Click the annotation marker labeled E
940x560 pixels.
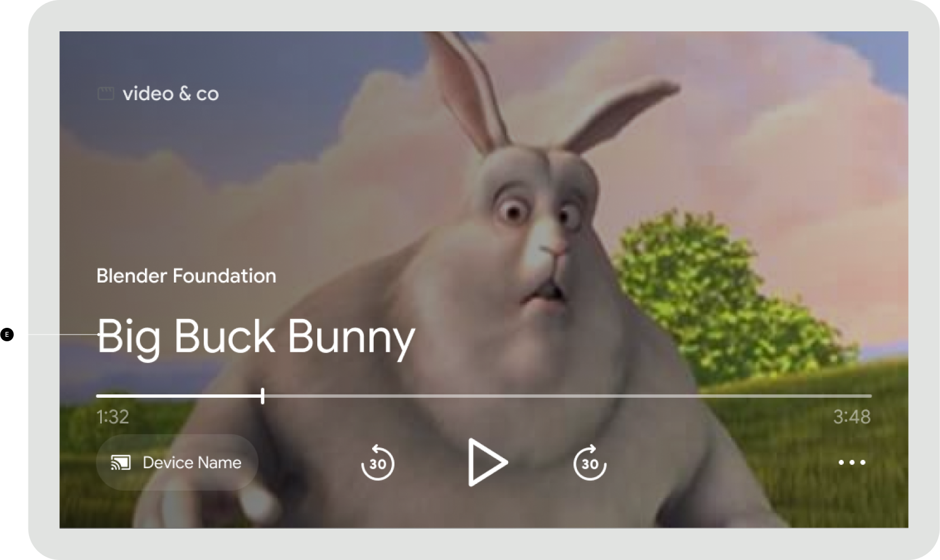[7, 335]
